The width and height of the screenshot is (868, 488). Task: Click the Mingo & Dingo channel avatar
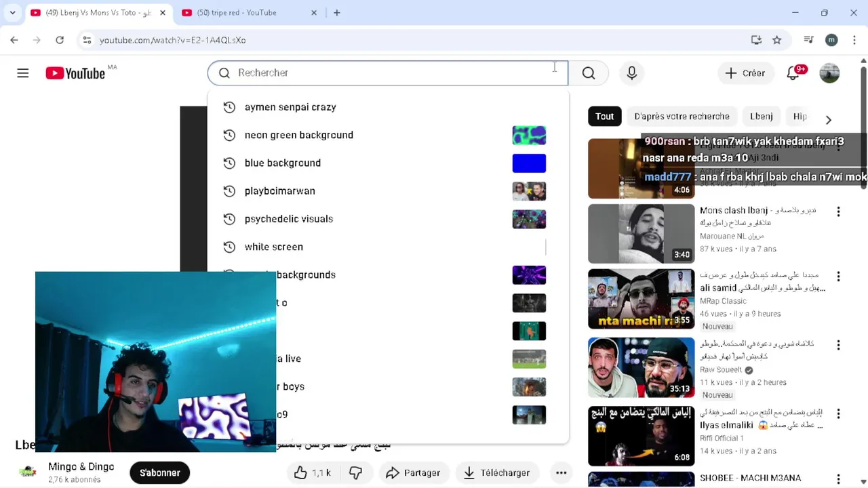28,472
